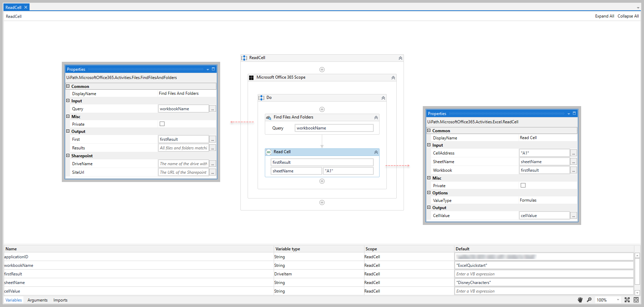Edit the cellValue output field in properties
644x307 pixels.
point(544,216)
